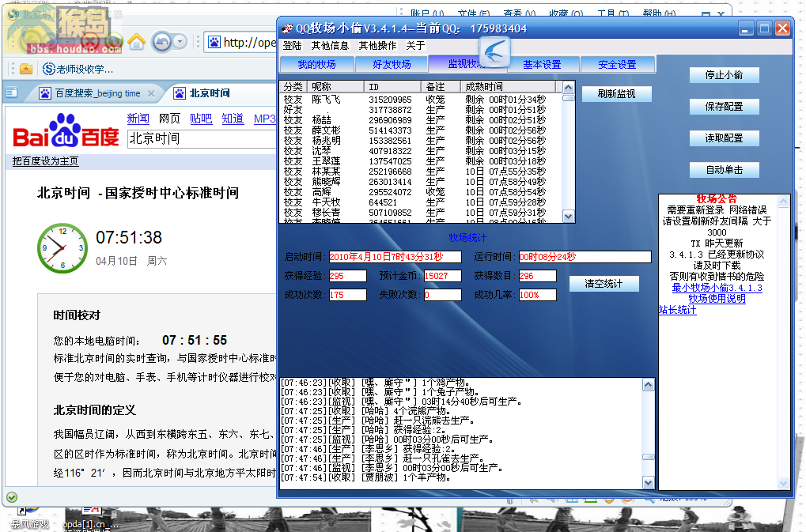The image size is (806, 532).
Task: Click the 成功几率 field showing 100%
Action: pyautogui.click(x=537, y=295)
